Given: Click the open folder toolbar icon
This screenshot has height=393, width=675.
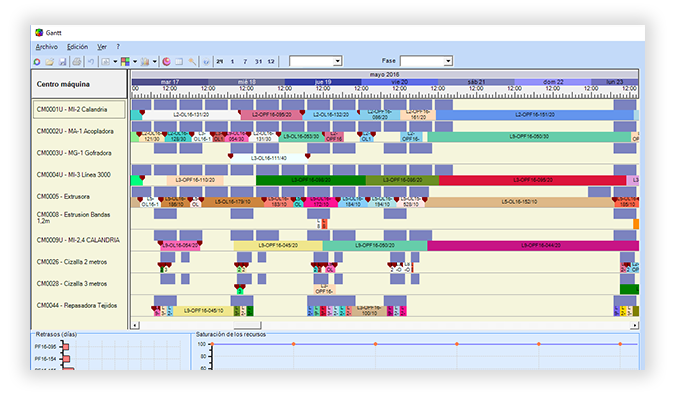Looking at the screenshot, I should (x=50, y=62).
